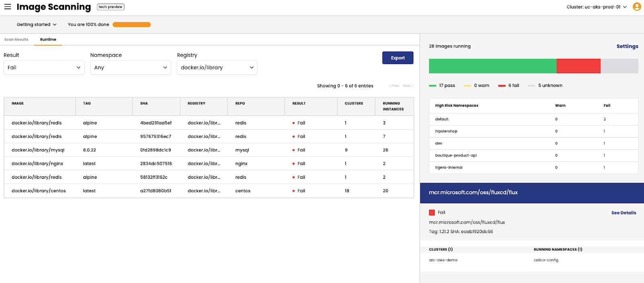Click the Tag 1.21.2 SHA text
Image resolution: width=644 pixels, height=283 pixels.
(461, 231)
